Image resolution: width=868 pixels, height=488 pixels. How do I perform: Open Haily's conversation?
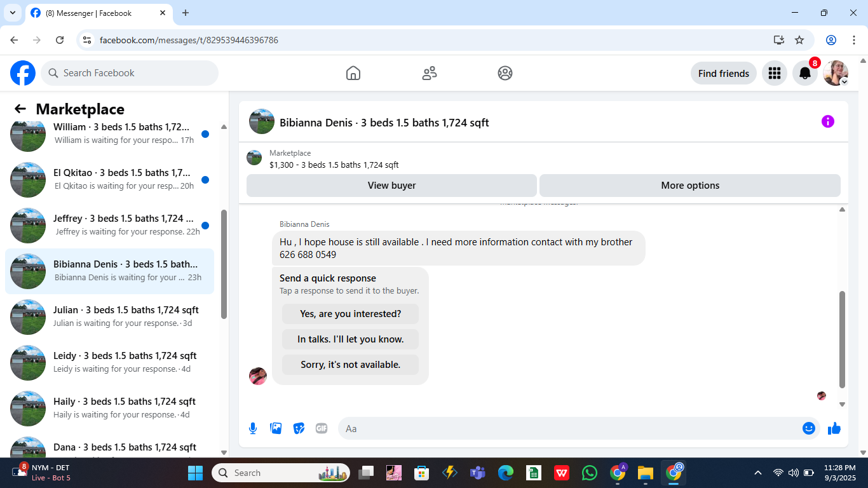(109, 409)
